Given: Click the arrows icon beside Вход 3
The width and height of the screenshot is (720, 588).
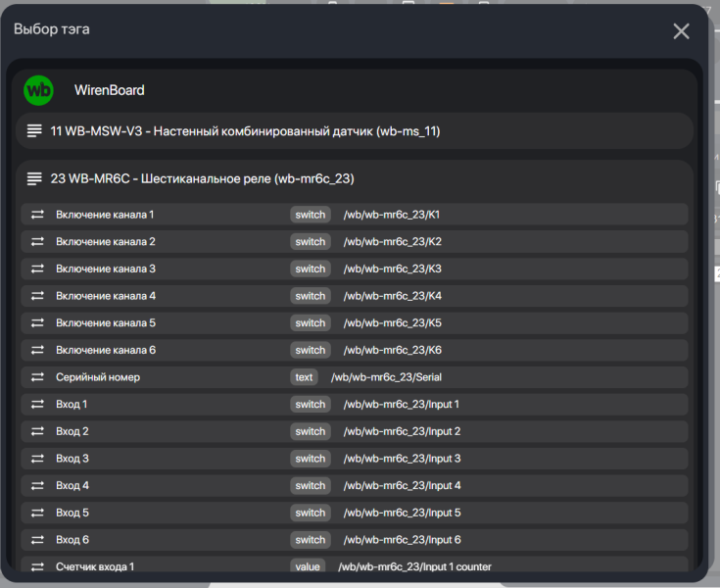Looking at the screenshot, I should click(x=37, y=459).
